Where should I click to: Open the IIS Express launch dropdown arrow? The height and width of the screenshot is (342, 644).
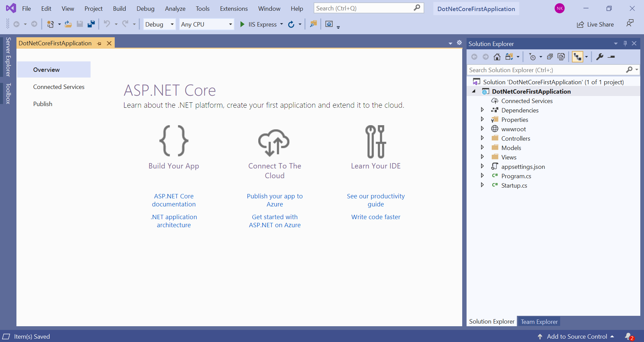coord(281,24)
